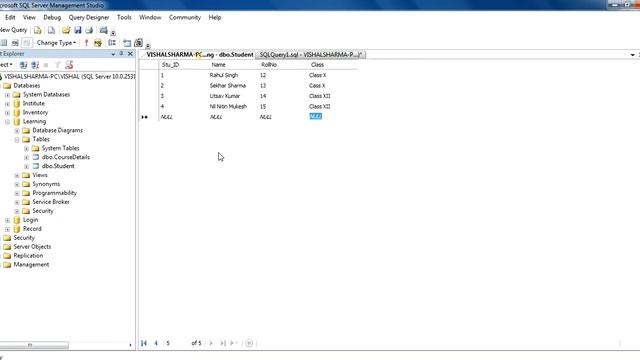Click Move to first row button

(144, 343)
